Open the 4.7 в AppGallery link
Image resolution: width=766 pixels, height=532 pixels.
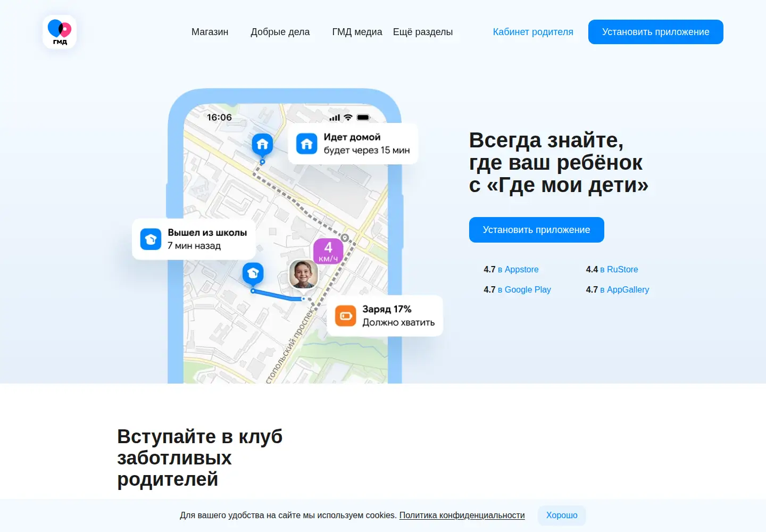click(618, 290)
